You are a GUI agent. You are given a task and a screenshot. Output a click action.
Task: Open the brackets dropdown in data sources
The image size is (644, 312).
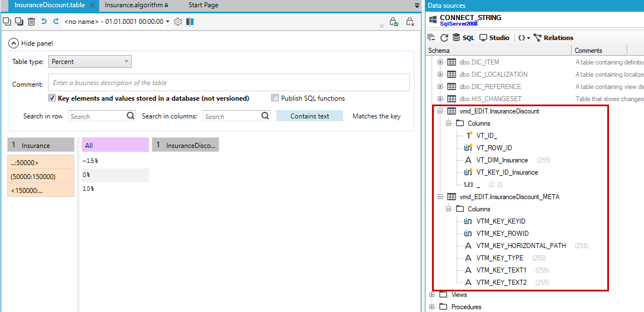click(x=524, y=38)
